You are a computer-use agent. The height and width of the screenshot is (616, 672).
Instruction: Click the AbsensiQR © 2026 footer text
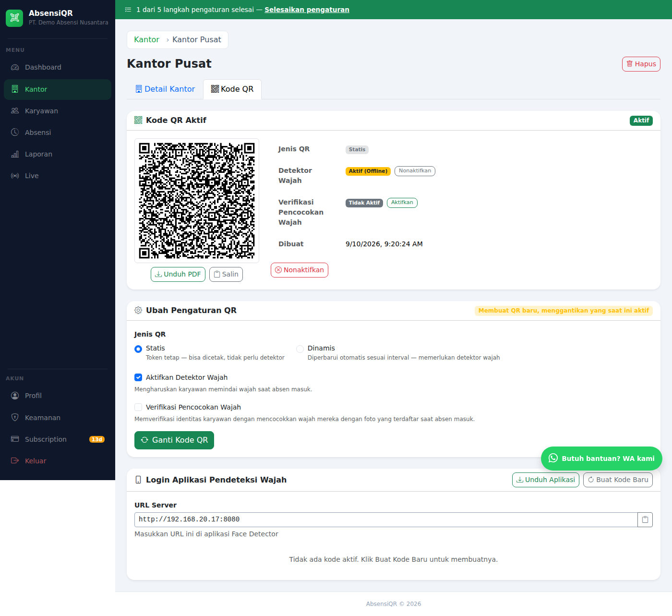click(x=394, y=604)
